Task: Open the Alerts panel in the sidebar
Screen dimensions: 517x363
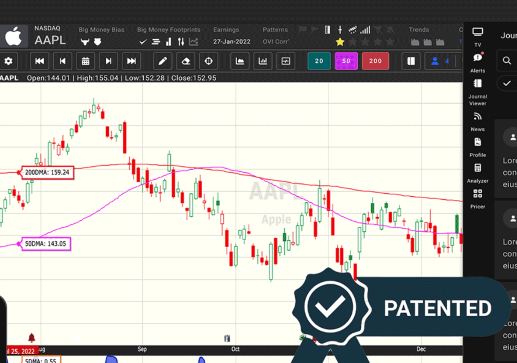Action: [478, 63]
